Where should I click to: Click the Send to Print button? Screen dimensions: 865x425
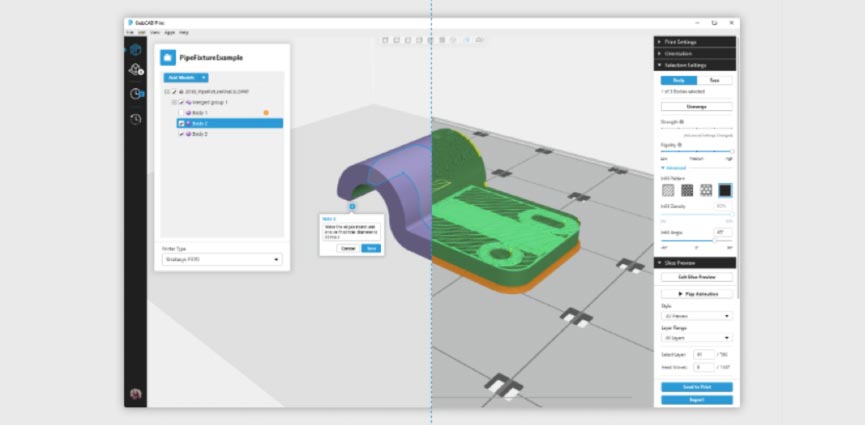pos(696,387)
